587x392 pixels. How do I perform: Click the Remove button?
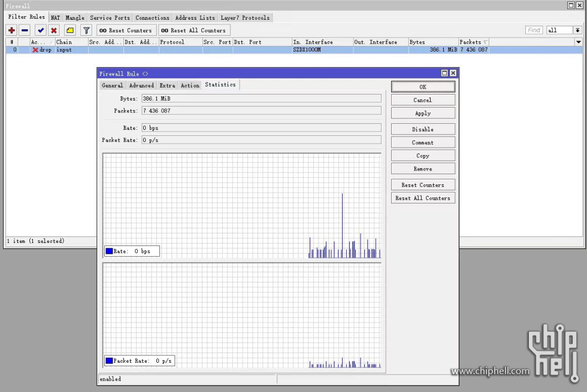423,168
